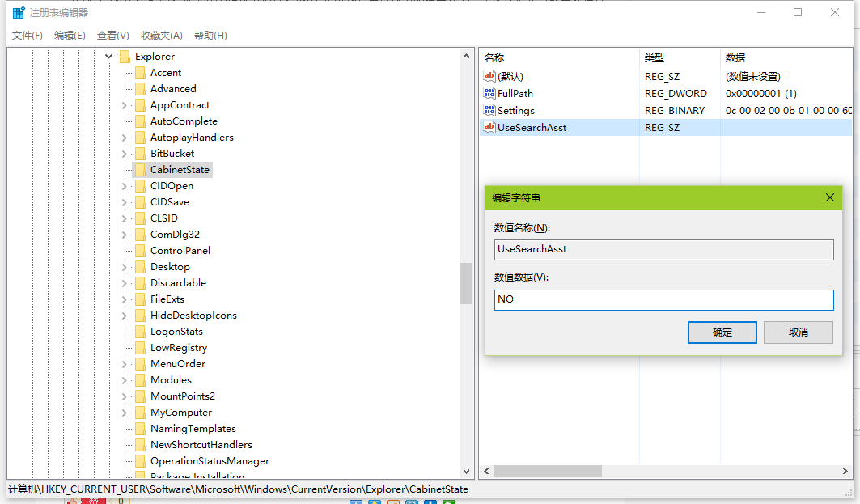860x504 pixels.
Task: Click the Explorer folder icon in the tree
Action: coord(125,56)
